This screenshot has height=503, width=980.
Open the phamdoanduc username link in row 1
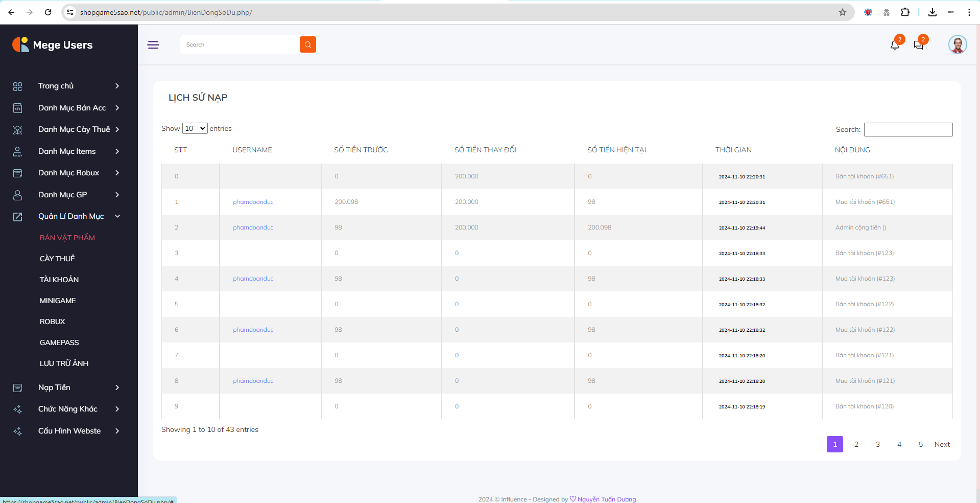point(253,202)
